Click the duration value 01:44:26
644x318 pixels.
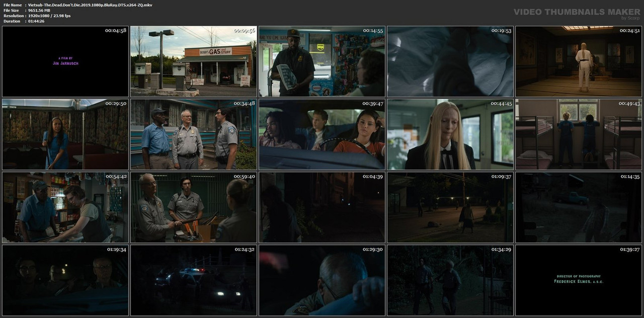[36, 21]
